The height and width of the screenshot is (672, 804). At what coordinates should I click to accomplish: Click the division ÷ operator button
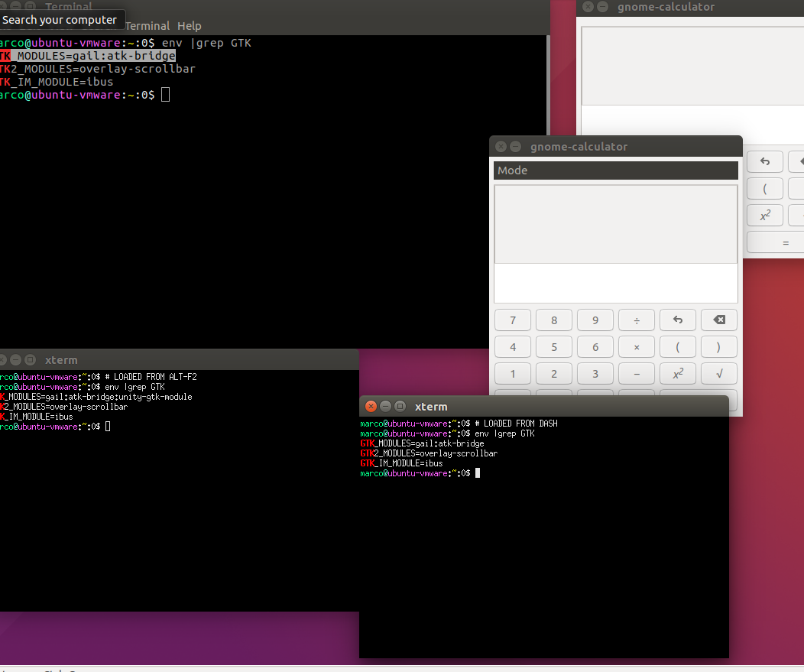pyautogui.click(x=637, y=320)
